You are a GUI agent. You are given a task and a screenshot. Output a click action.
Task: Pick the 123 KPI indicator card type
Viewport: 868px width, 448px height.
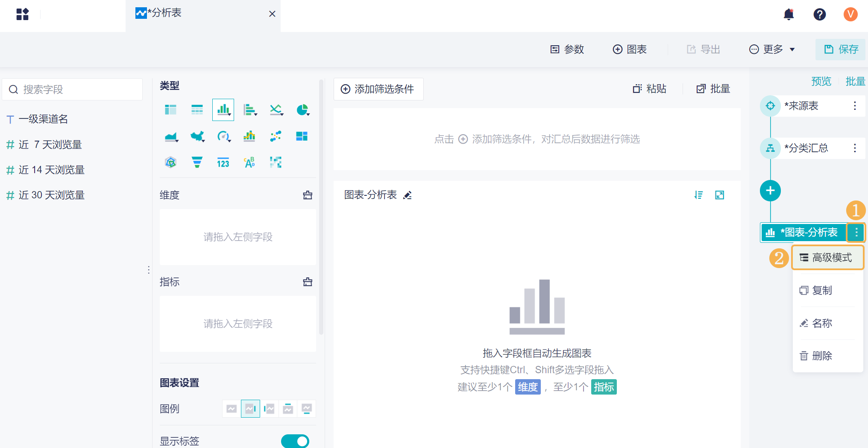click(x=223, y=163)
